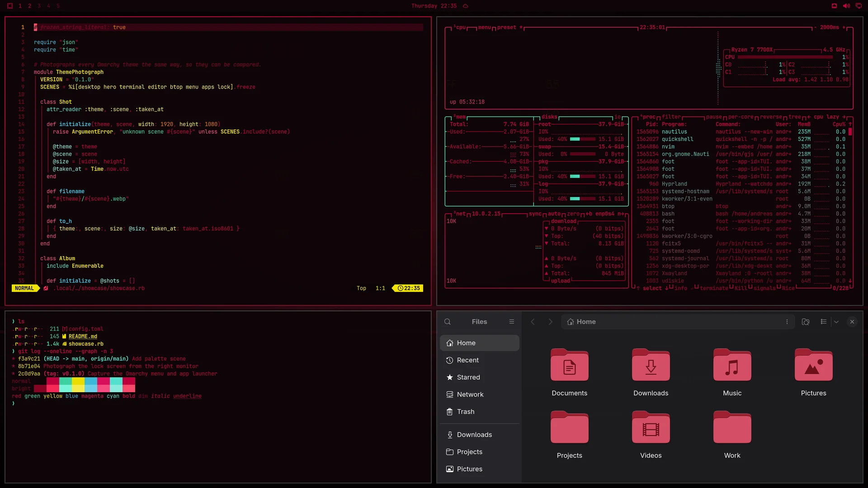The height and width of the screenshot is (488, 868).
Task: Click the swap Used 0% bar
Action: click(583, 154)
